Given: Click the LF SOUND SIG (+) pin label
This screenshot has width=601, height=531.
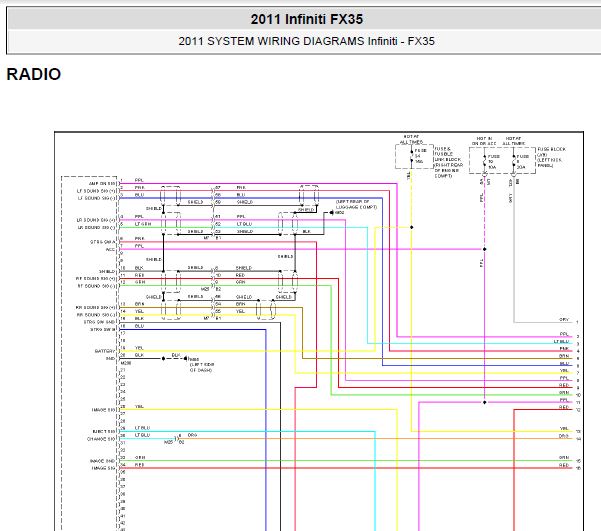Looking at the screenshot, I should (x=96, y=191).
